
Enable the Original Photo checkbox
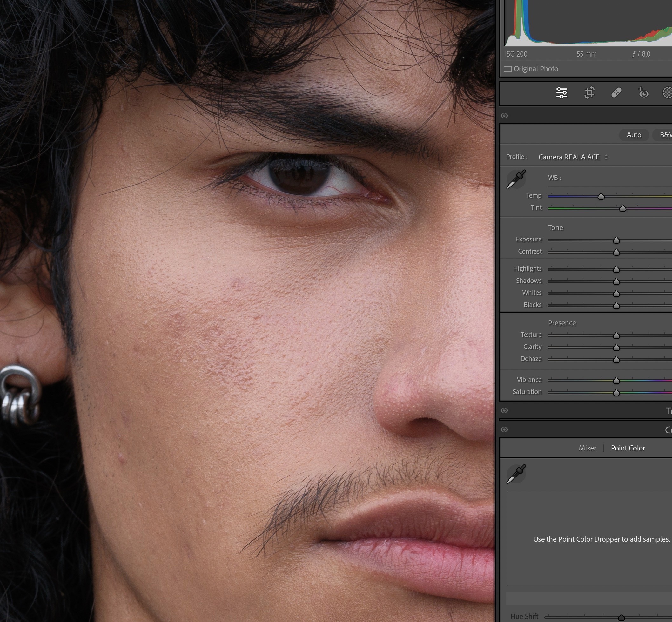point(508,69)
